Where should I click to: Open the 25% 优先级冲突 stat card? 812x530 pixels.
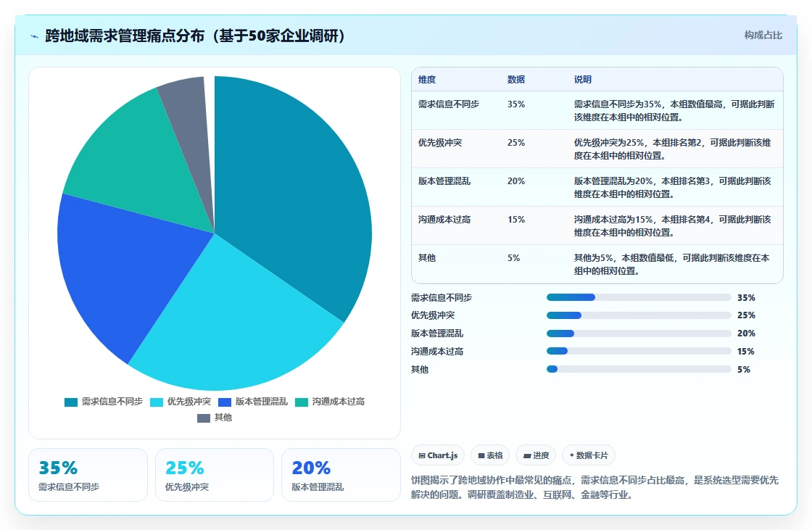coord(215,475)
